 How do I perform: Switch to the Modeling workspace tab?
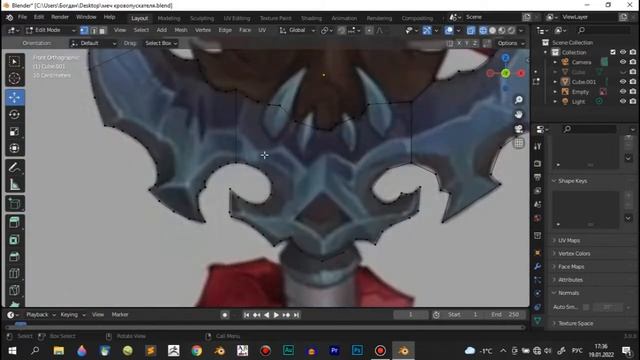coord(169,18)
